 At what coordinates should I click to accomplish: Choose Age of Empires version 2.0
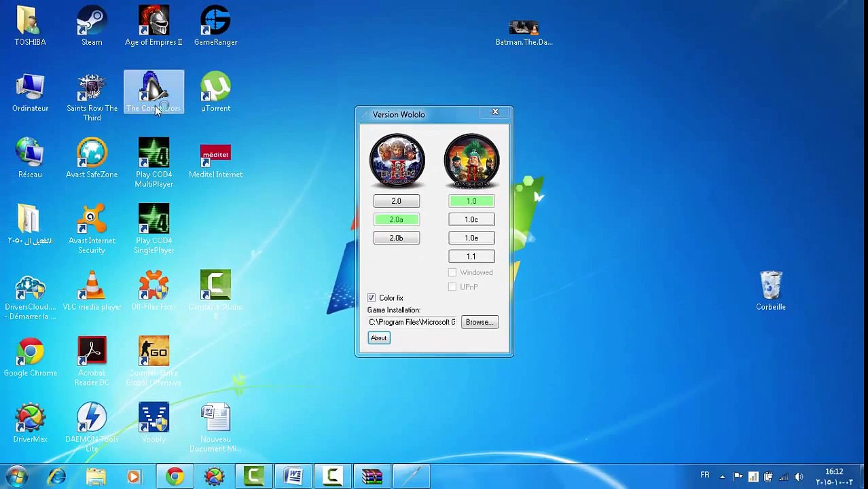[397, 201]
